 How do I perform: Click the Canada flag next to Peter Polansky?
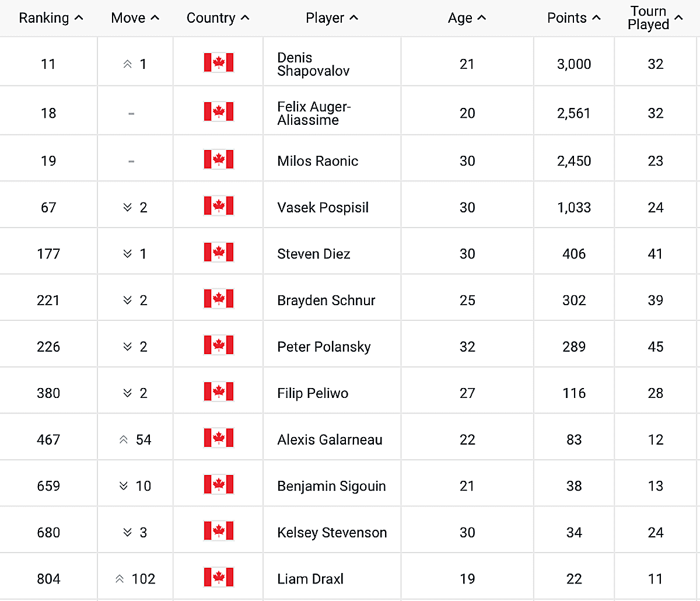[x=218, y=345]
